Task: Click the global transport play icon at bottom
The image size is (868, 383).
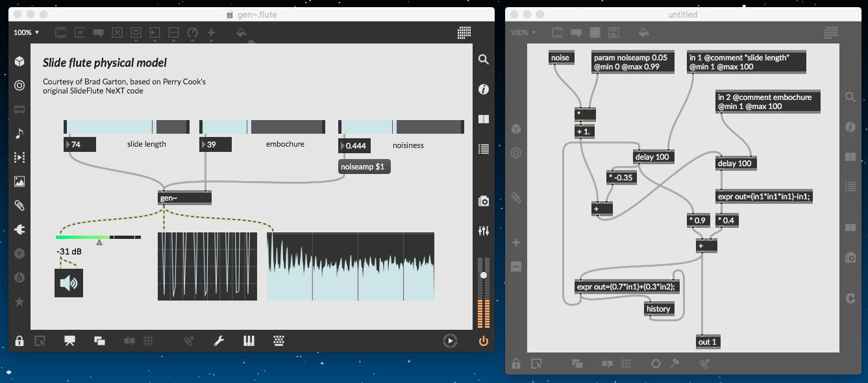Action: [x=449, y=341]
